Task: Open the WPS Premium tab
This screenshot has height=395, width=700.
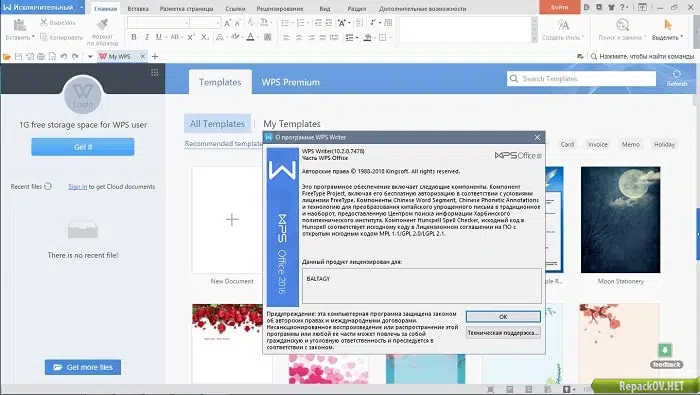Action: (x=291, y=82)
